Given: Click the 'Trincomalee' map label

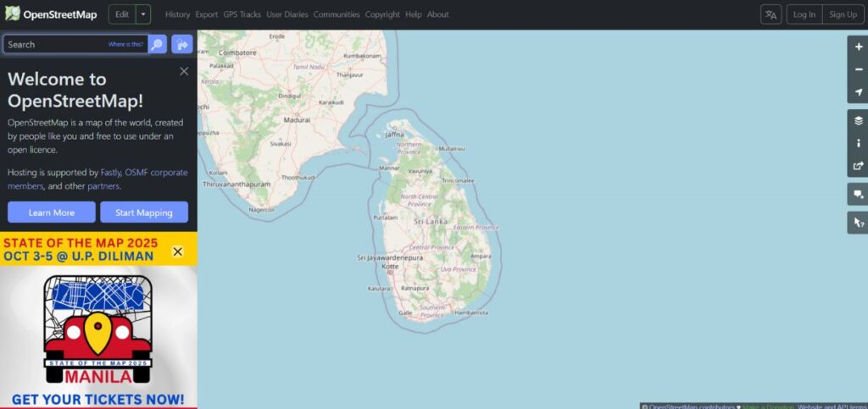Looking at the screenshot, I should tap(457, 180).
